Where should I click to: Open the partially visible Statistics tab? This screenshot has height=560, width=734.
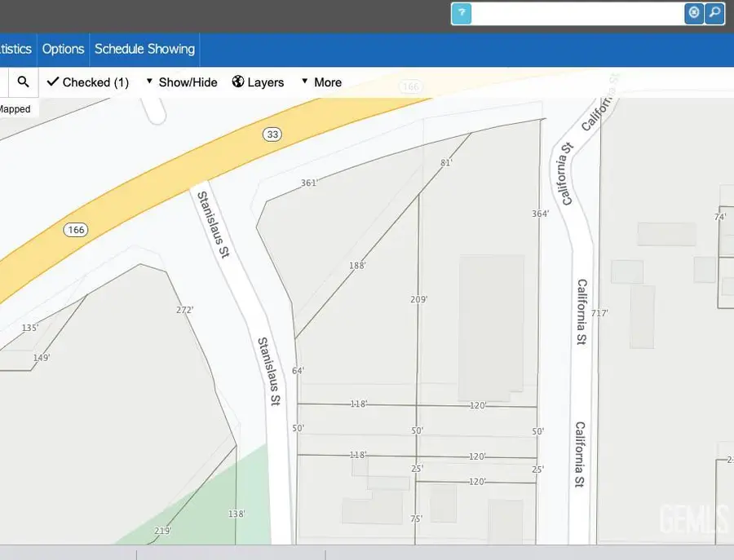click(16, 49)
